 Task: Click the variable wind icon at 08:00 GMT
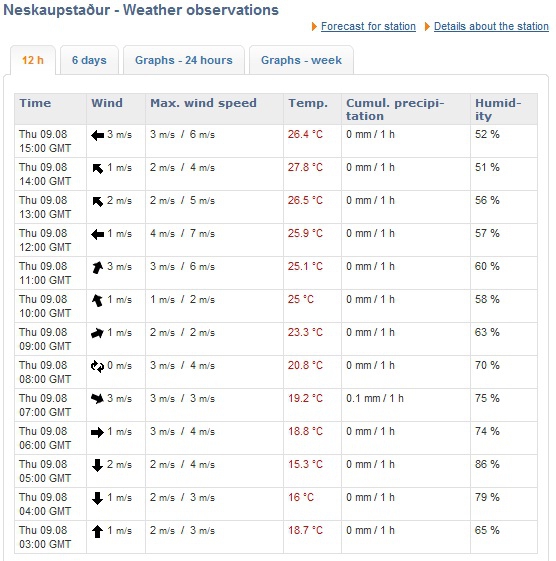click(97, 366)
